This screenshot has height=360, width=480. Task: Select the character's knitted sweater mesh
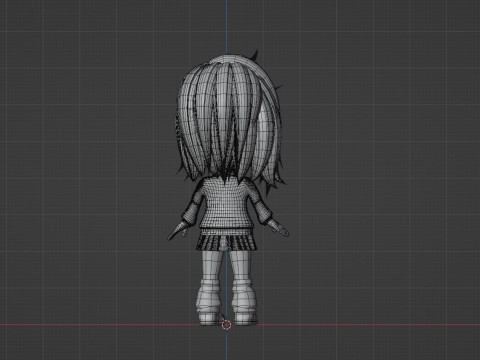227,203
